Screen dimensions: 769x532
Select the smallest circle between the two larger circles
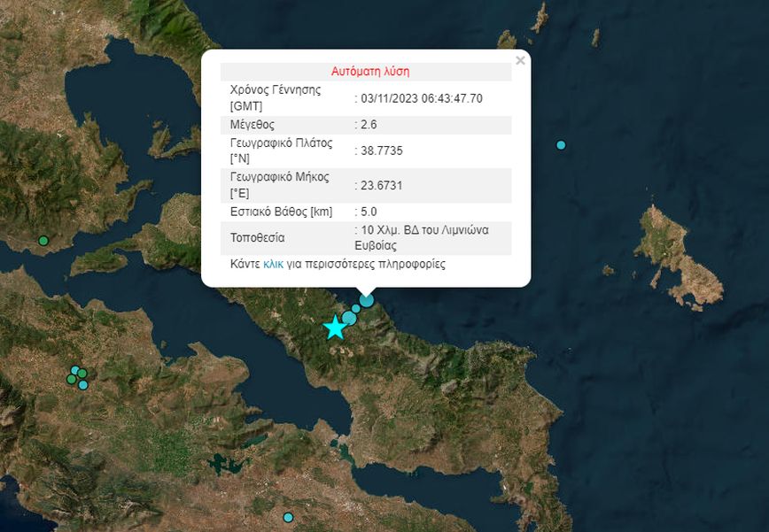pyautogui.click(x=356, y=309)
